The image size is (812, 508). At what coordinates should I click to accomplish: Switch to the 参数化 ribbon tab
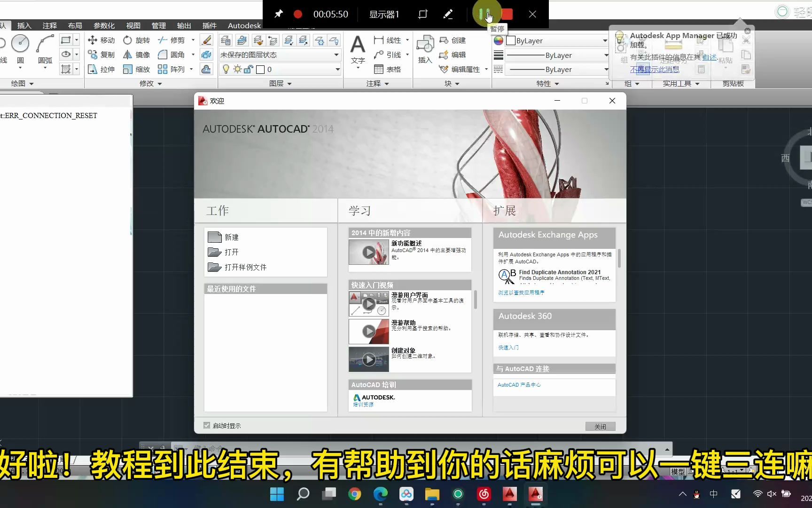coord(103,25)
